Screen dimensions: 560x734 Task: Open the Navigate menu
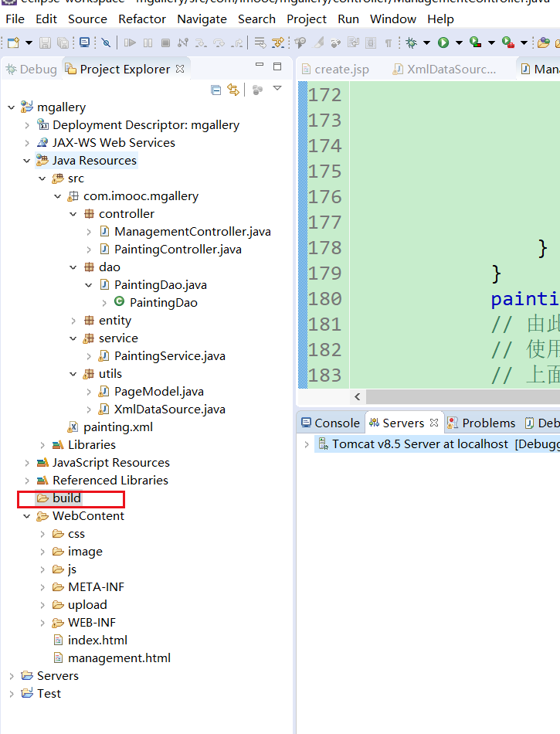point(202,19)
